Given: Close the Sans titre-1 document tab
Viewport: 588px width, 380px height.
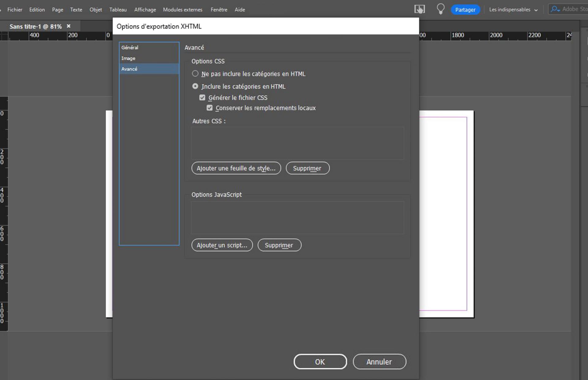Looking at the screenshot, I should [x=69, y=26].
